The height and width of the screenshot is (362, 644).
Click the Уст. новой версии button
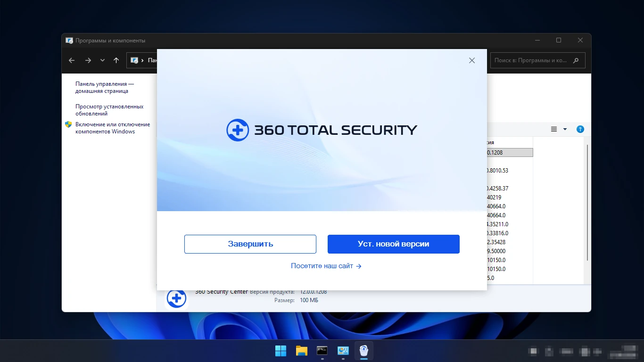click(393, 244)
